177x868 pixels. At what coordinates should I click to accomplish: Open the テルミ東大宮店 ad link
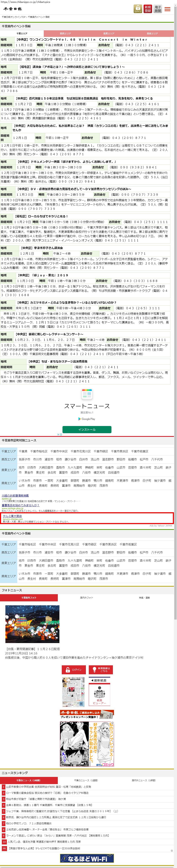click(x=12, y=516)
